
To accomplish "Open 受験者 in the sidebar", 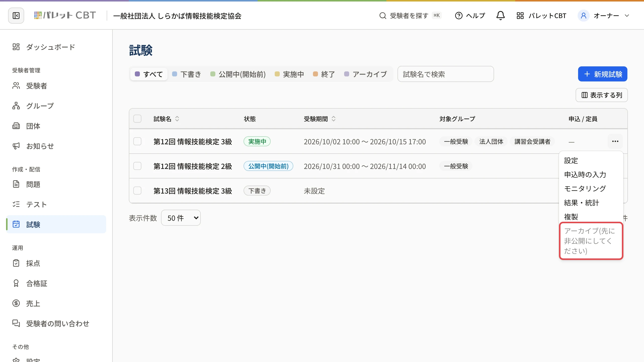I will [56, 86].
